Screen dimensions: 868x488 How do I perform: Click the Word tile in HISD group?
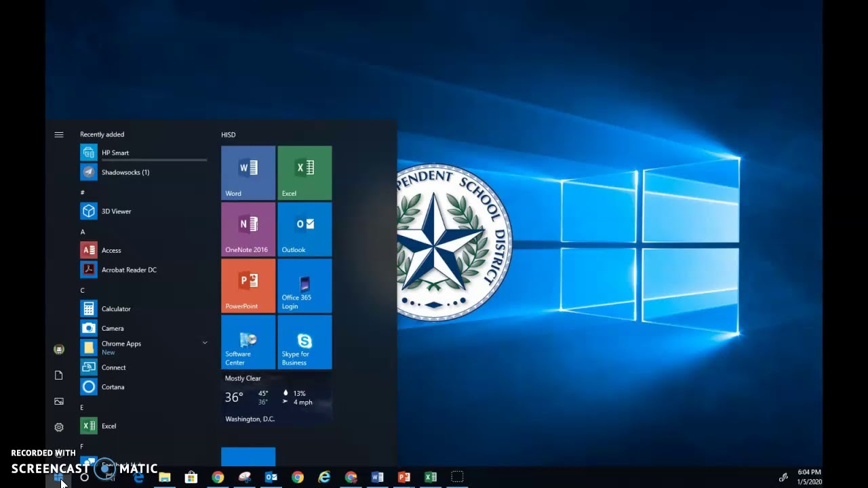248,173
